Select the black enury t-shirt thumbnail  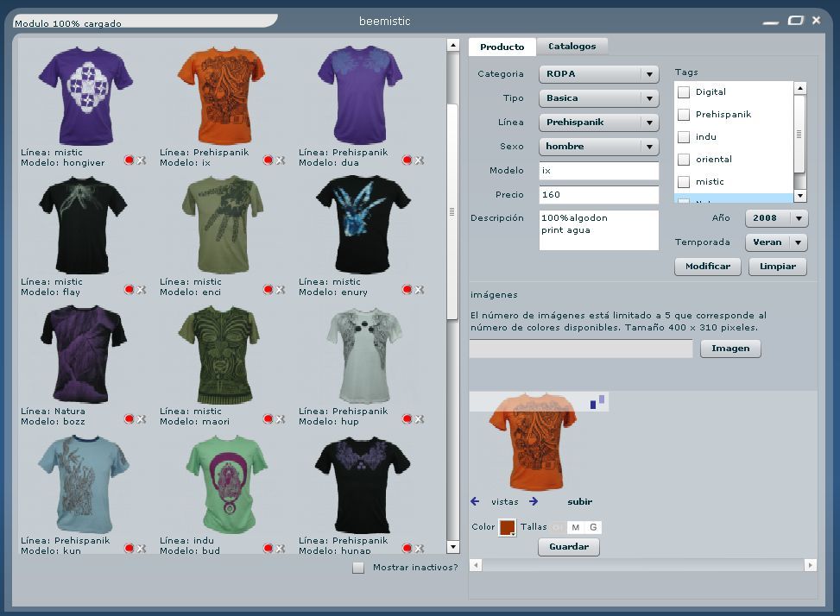tap(363, 225)
